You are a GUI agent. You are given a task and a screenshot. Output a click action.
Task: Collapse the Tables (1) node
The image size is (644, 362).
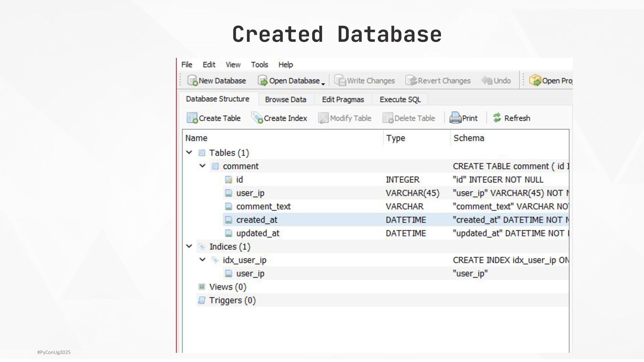coord(189,153)
